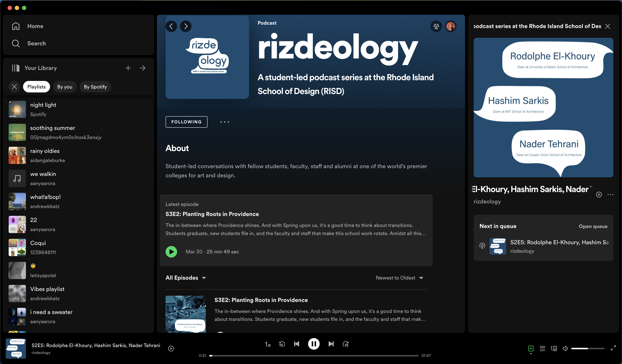The width and height of the screenshot is (622, 364).
Task: Open the Friend Activity icon
Action: click(x=436, y=26)
